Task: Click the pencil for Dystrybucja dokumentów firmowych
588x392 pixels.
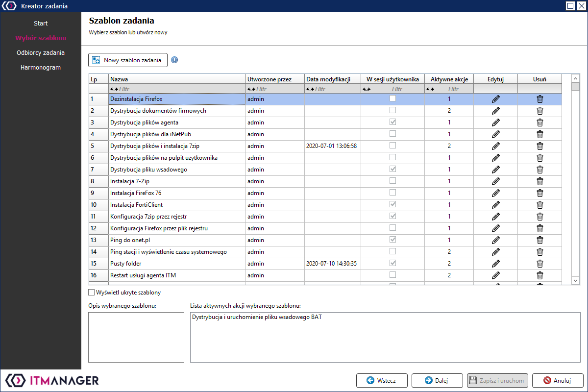Action: click(x=495, y=111)
